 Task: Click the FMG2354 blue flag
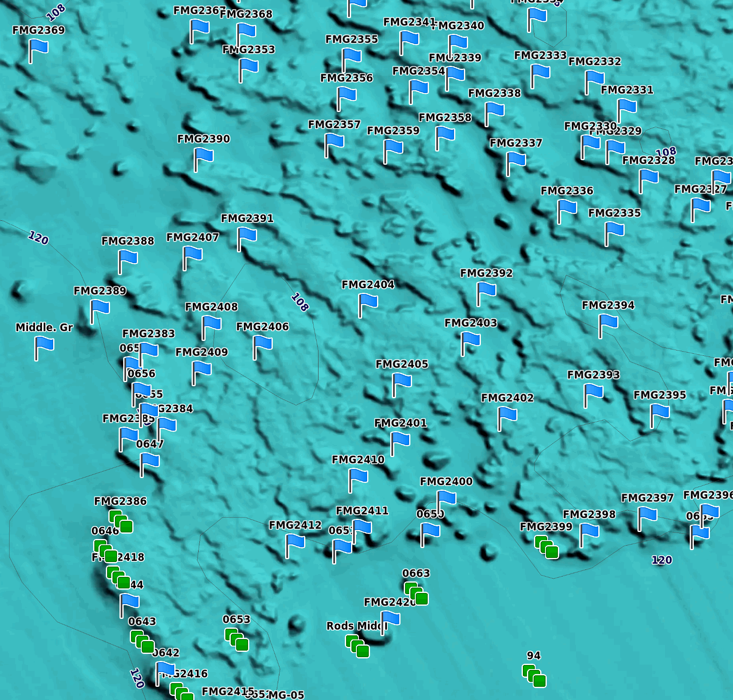419,91
